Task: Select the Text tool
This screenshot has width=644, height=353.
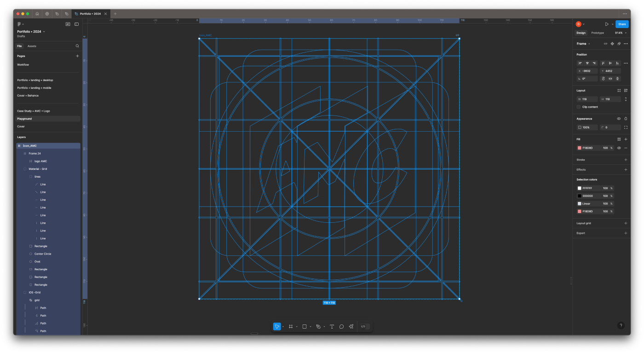Action: (332, 326)
